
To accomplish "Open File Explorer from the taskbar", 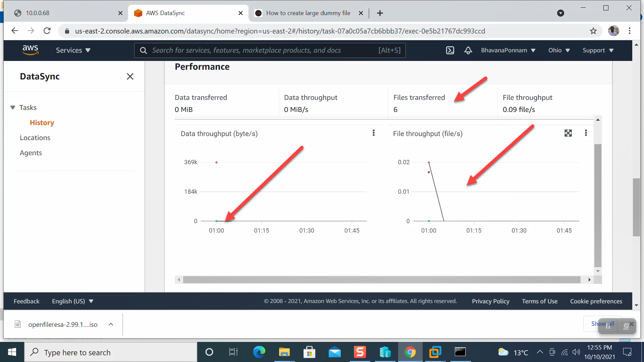I will pos(284,352).
